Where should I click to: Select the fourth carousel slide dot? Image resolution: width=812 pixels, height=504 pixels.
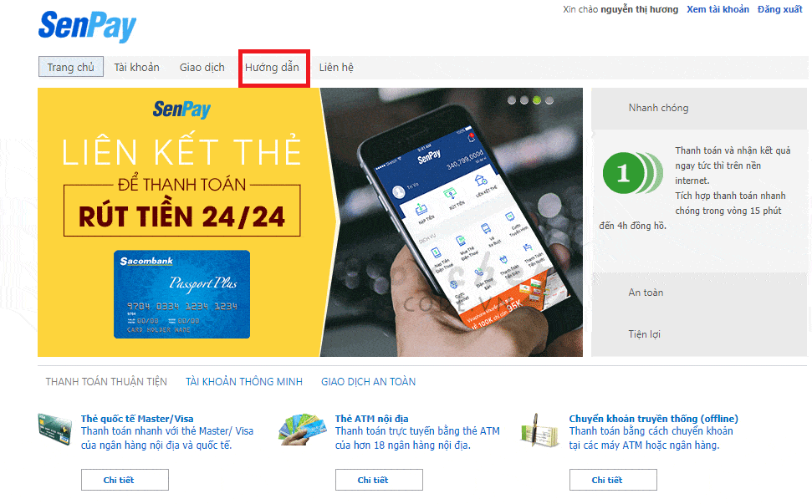(549, 99)
